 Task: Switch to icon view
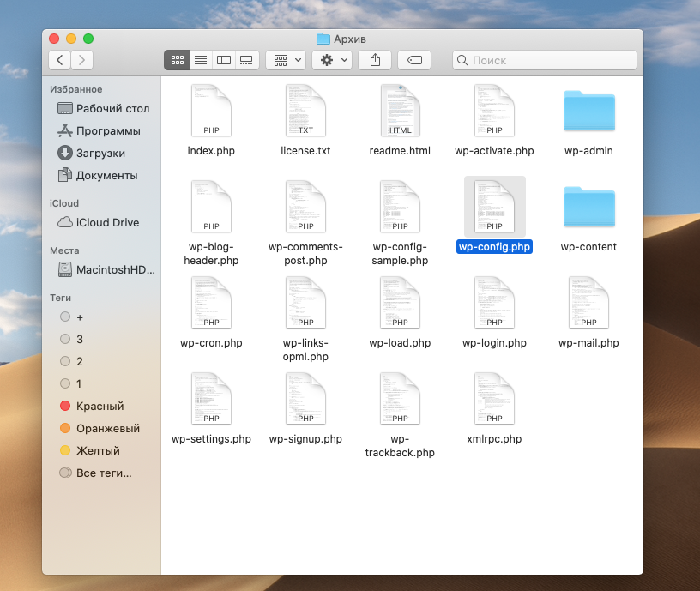tap(178, 60)
